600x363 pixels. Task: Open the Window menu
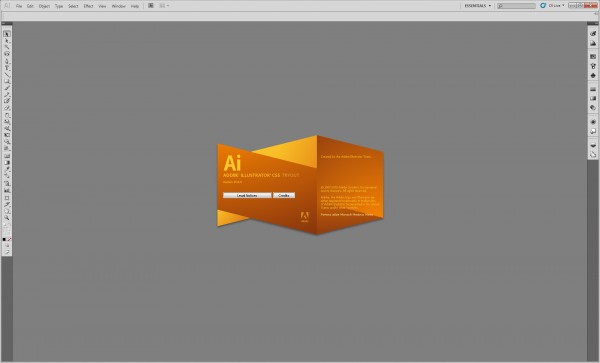click(119, 6)
